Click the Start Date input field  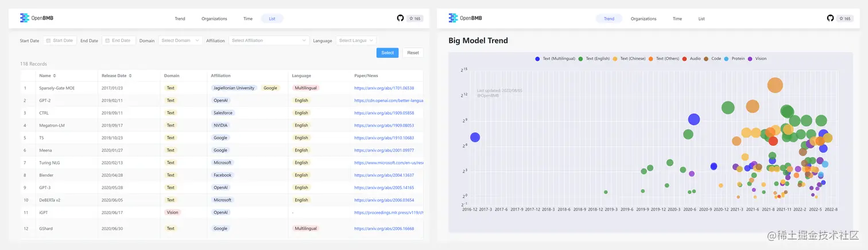coord(60,41)
